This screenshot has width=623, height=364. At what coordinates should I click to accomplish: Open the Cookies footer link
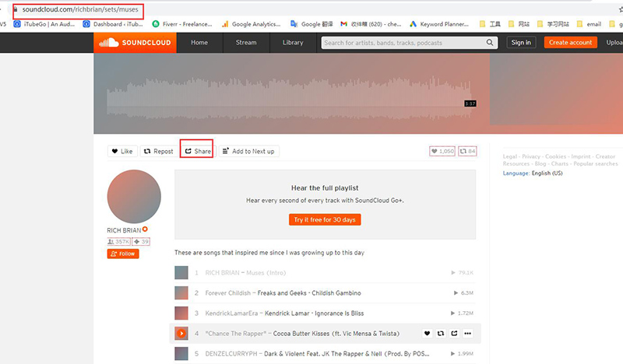555,156
